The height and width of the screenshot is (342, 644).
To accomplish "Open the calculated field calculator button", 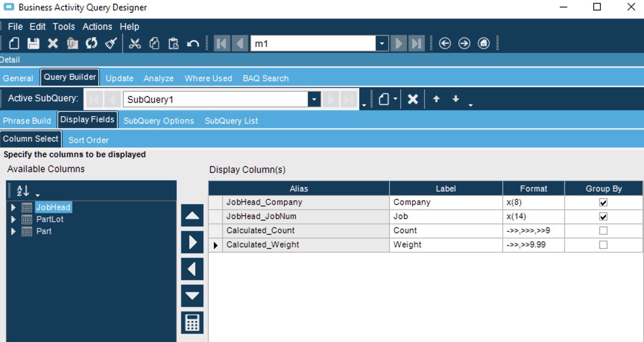I will click(192, 322).
